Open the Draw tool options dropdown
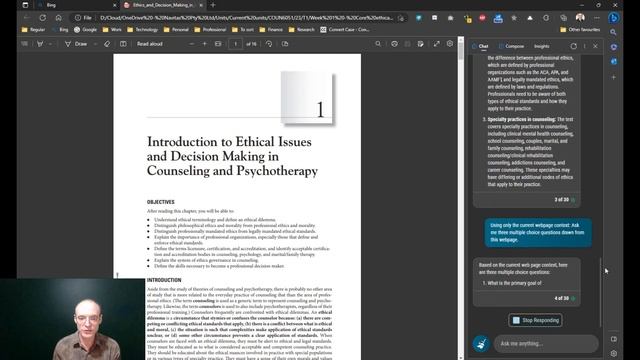This screenshot has width=640, height=360. pos(95,44)
